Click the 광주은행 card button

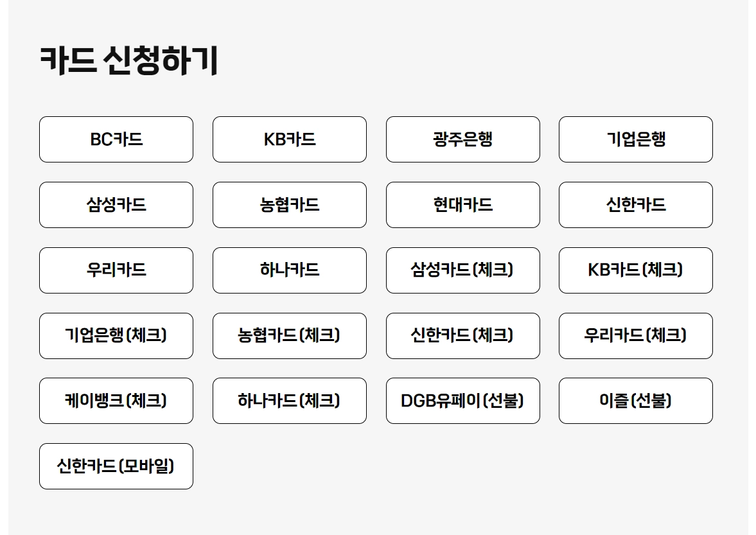[x=462, y=139]
